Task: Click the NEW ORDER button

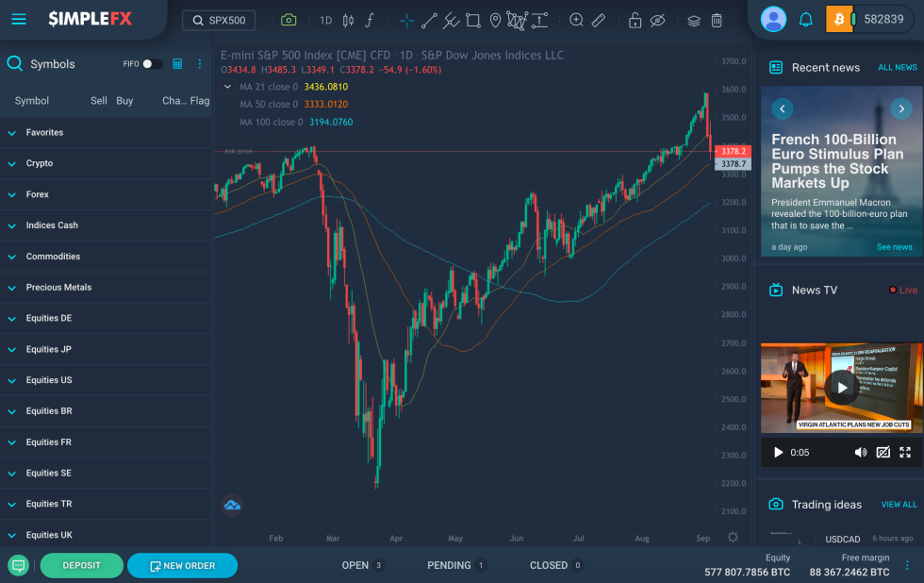Action: coord(182,565)
